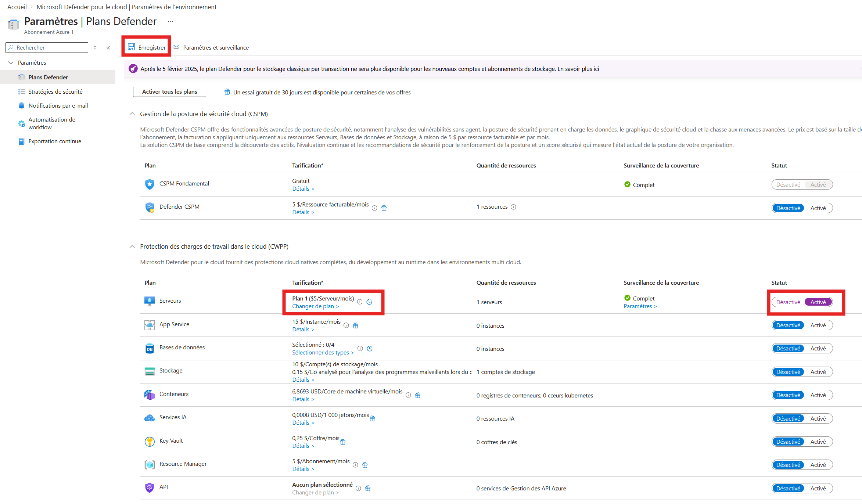This screenshot has width=862, height=504.
Task: Set Key Vault status to Activé
Action: [818, 442]
